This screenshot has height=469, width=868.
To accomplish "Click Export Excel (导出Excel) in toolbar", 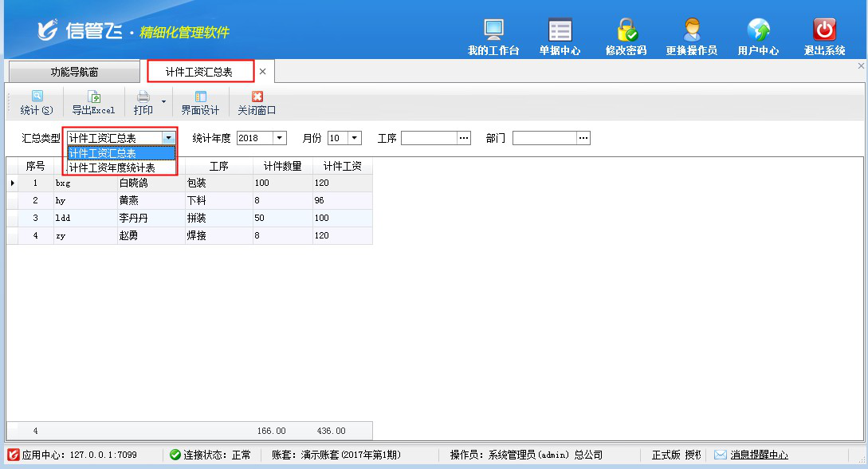I will (x=93, y=103).
